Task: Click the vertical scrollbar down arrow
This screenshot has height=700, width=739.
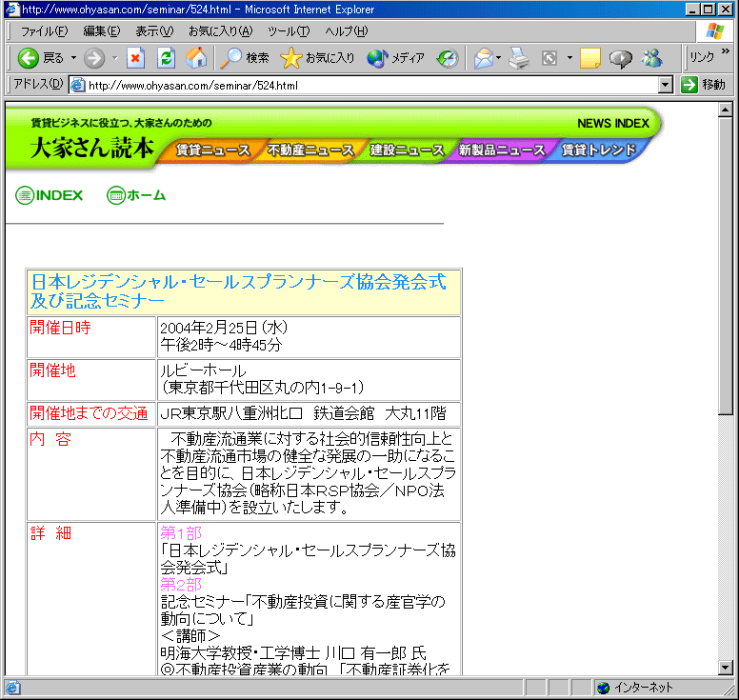Action: [x=726, y=668]
